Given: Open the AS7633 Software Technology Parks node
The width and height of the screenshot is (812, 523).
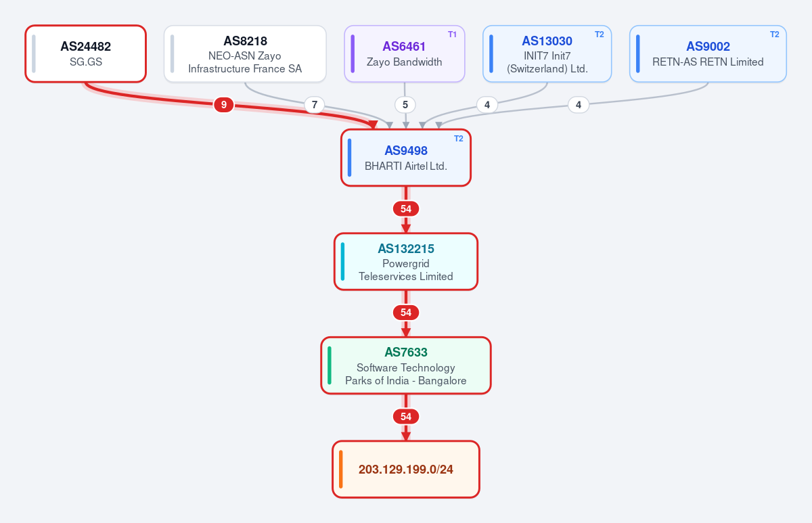Looking at the screenshot, I should (x=406, y=365).
